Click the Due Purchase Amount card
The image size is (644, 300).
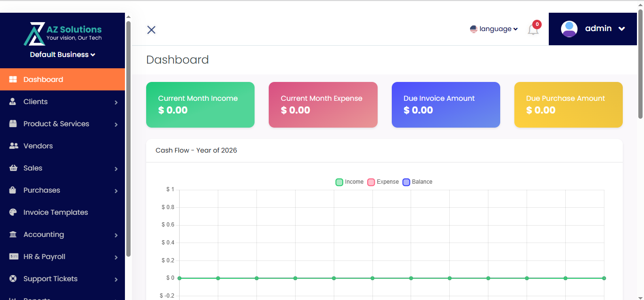click(569, 105)
